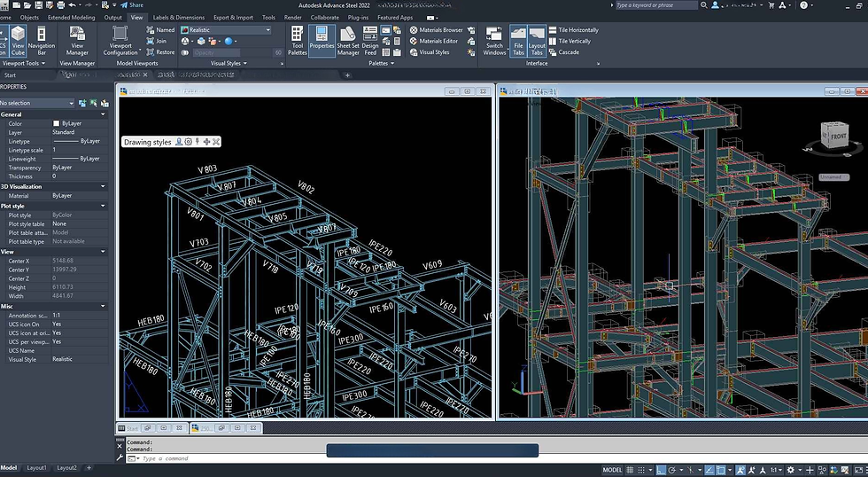
Task: Expand the Palettes panel
Action: coord(382,63)
